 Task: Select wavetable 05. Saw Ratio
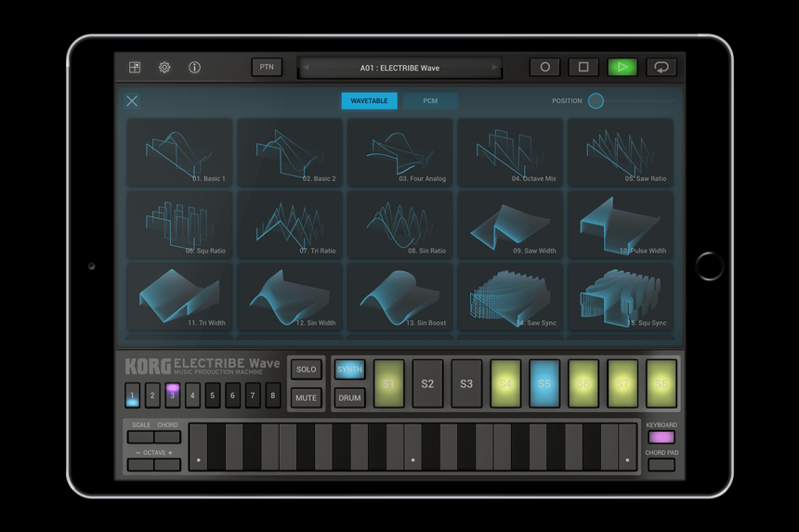click(620, 152)
